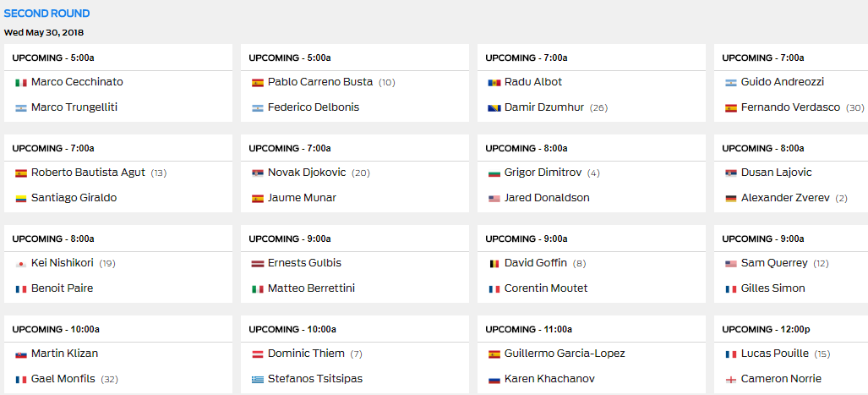Open Dominic Thiem player link
The width and height of the screenshot is (868, 395).
click(x=306, y=354)
